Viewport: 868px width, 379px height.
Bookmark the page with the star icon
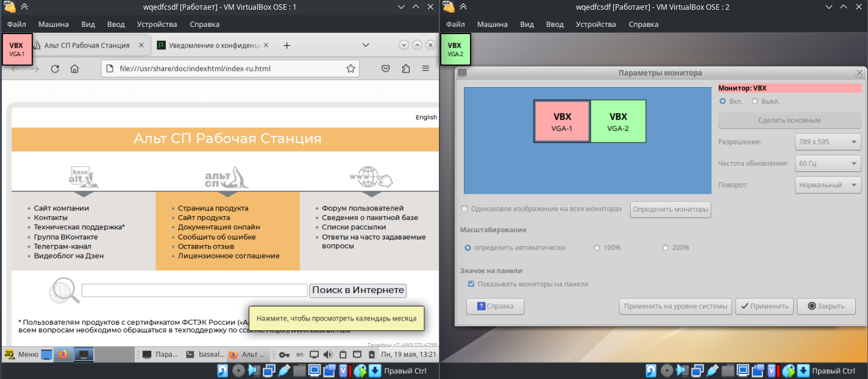point(350,69)
